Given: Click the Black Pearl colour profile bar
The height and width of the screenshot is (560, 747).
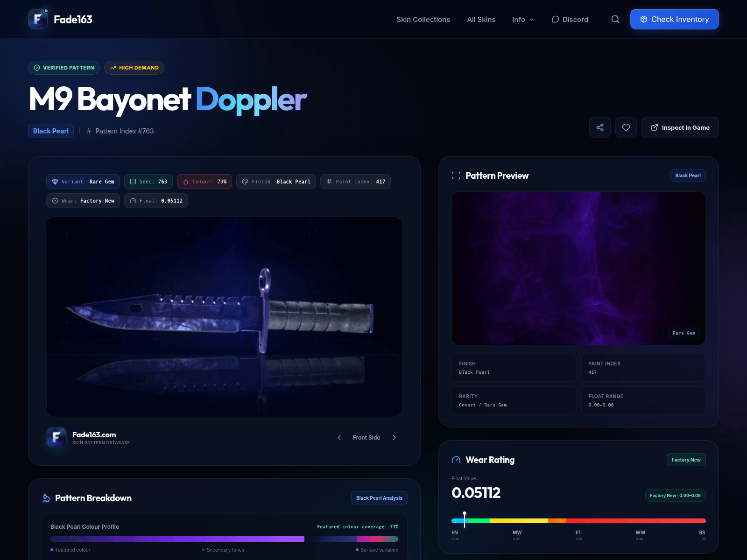Looking at the screenshot, I should coord(224,539).
